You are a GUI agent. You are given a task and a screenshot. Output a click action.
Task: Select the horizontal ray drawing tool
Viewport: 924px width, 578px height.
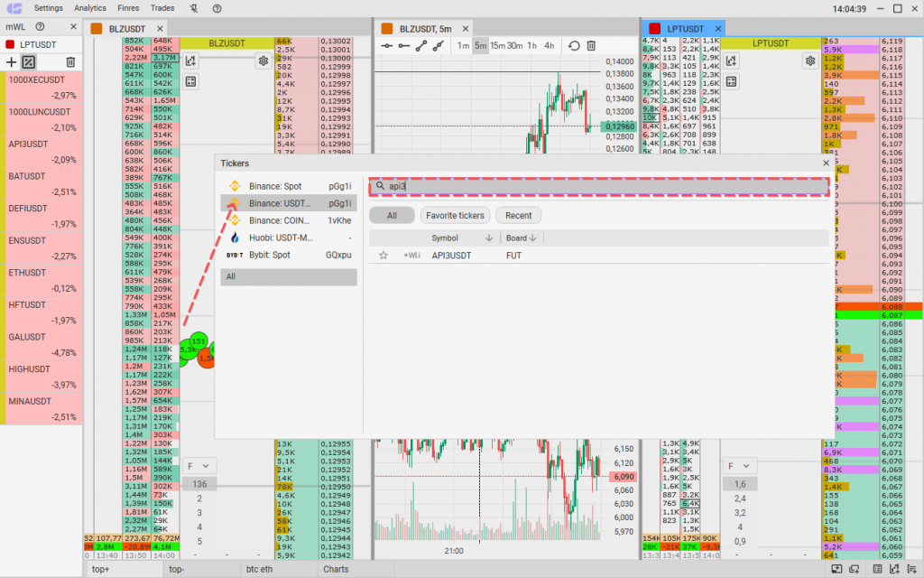(x=403, y=45)
